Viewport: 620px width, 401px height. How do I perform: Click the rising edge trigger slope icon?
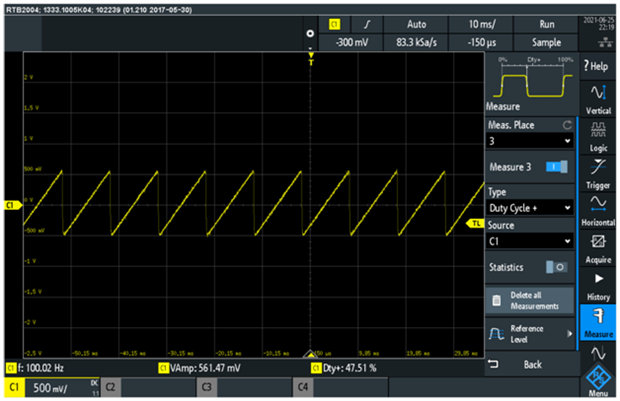[x=367, y=25]
